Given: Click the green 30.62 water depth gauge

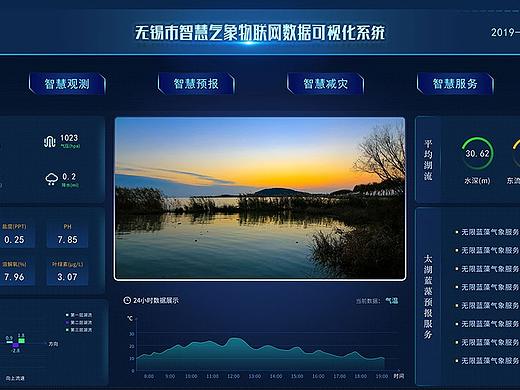Looking at the screenshot, I should 477,153.
